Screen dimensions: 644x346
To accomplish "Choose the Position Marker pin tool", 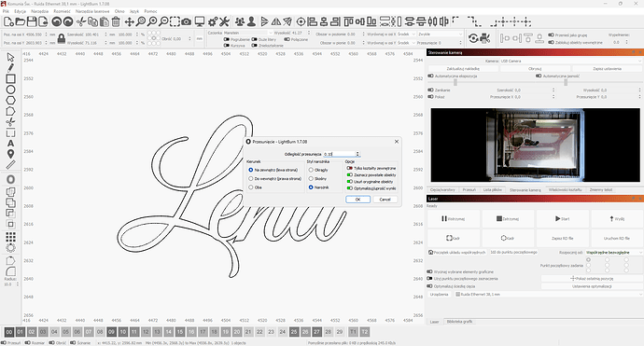I will [x=10, y=154].
